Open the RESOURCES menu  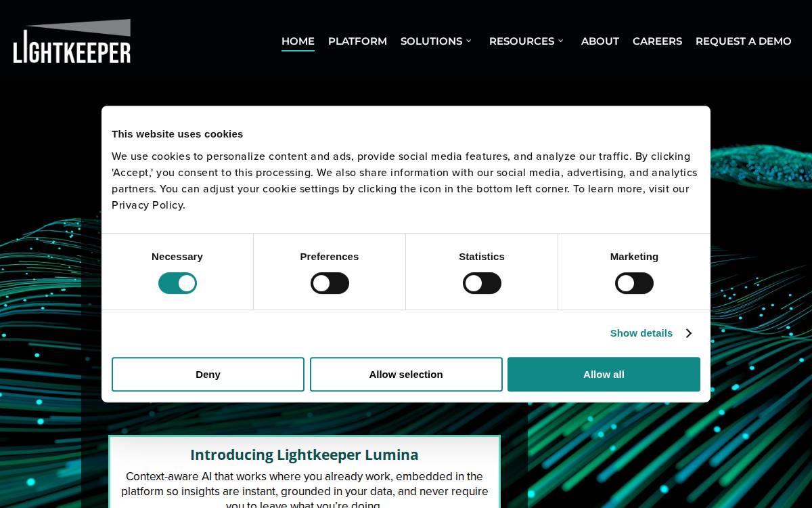point(521,41)
